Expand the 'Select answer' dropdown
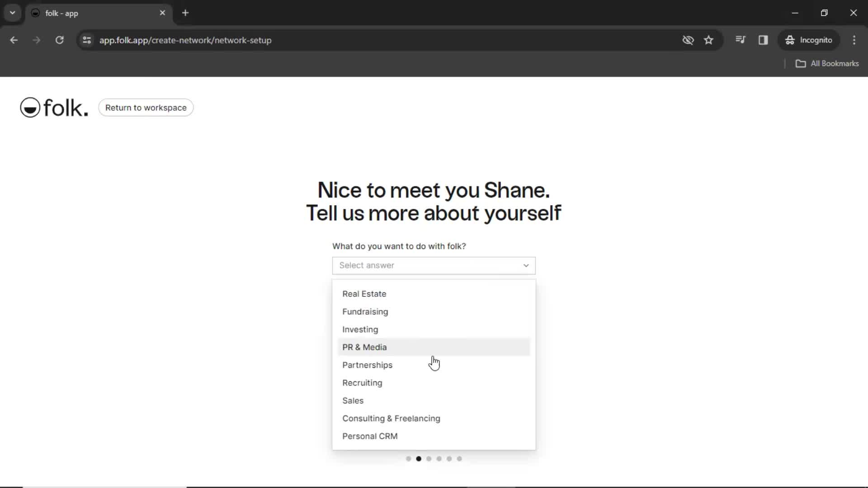The height and width of the screenshot is (488, 868). coord(434,264)
